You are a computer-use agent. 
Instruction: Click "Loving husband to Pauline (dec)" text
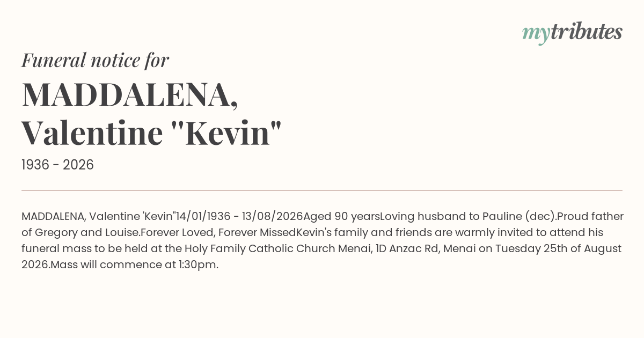pyautogui.click(x=467, y=217)
